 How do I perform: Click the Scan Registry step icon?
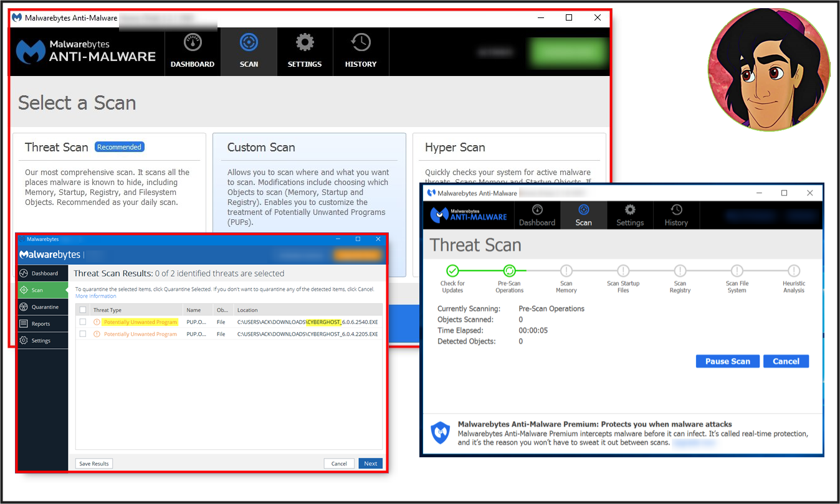(x=680, y=270)
